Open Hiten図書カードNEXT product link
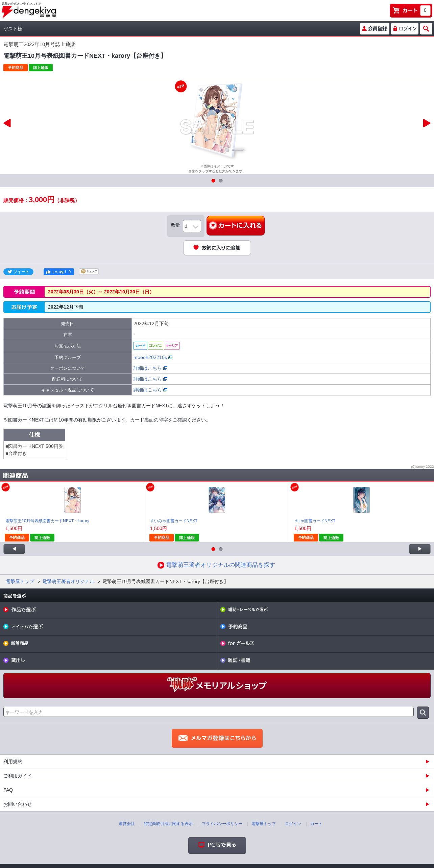 pos(315,521)
